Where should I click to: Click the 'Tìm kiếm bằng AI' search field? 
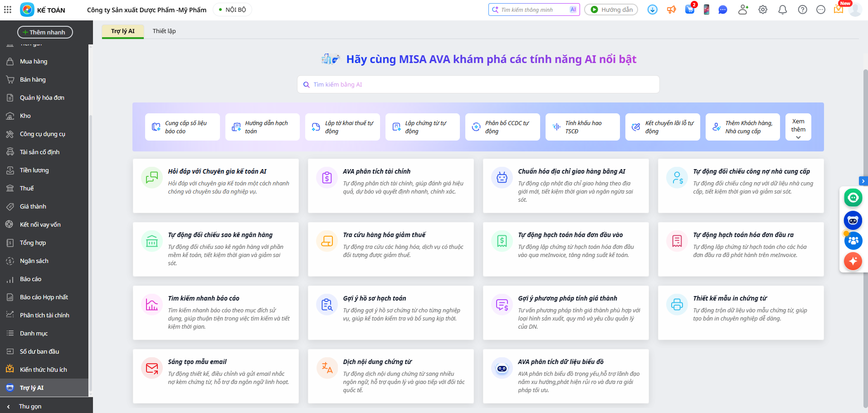click(478, 85)
